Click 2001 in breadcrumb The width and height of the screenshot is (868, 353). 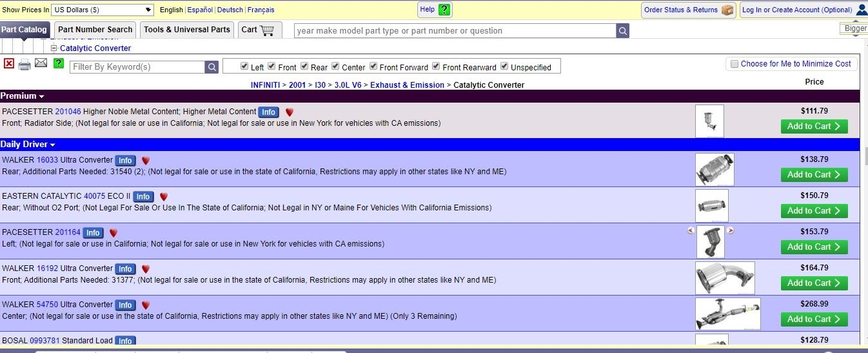click(297, 85)
